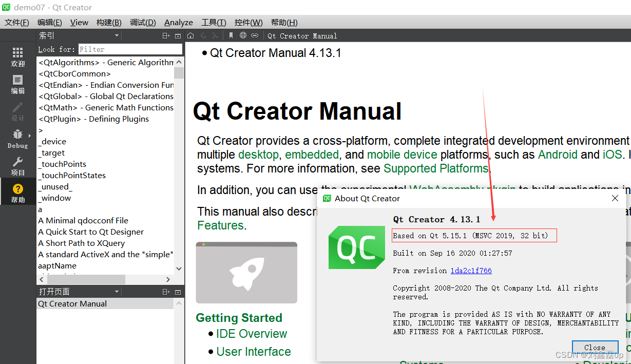Follow the 1da2c1f766 revision link
Screen dimensions: 631x364
pos(471,271)
